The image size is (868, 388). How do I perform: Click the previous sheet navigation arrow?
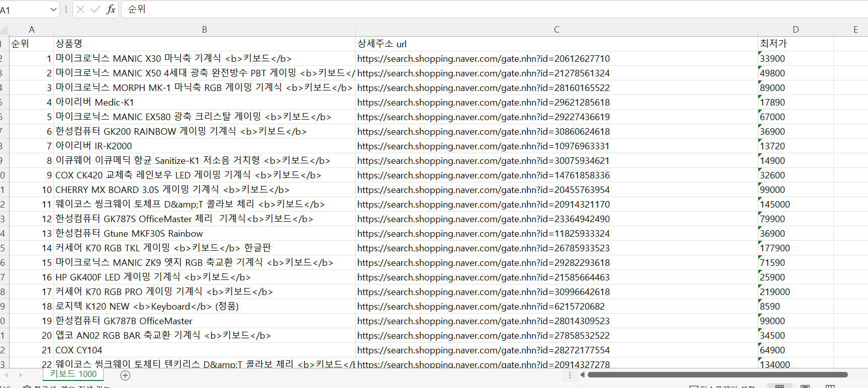tap(6, 375)
